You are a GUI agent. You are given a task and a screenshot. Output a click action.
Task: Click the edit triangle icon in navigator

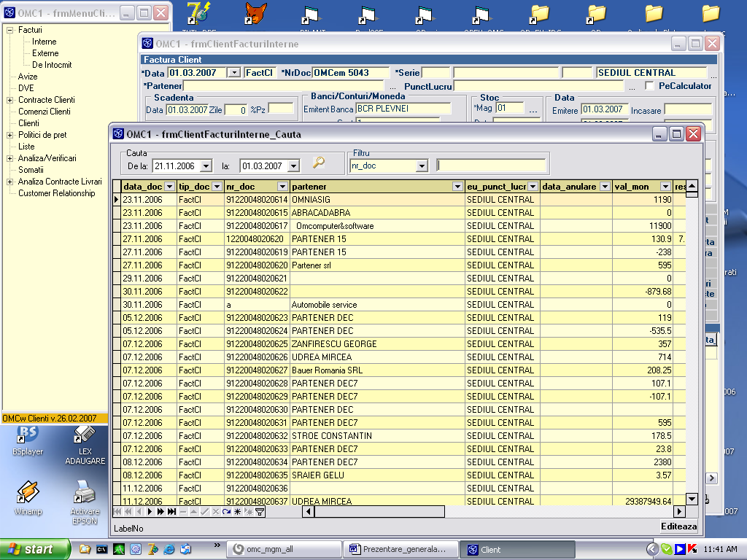[x=193, y=512]
